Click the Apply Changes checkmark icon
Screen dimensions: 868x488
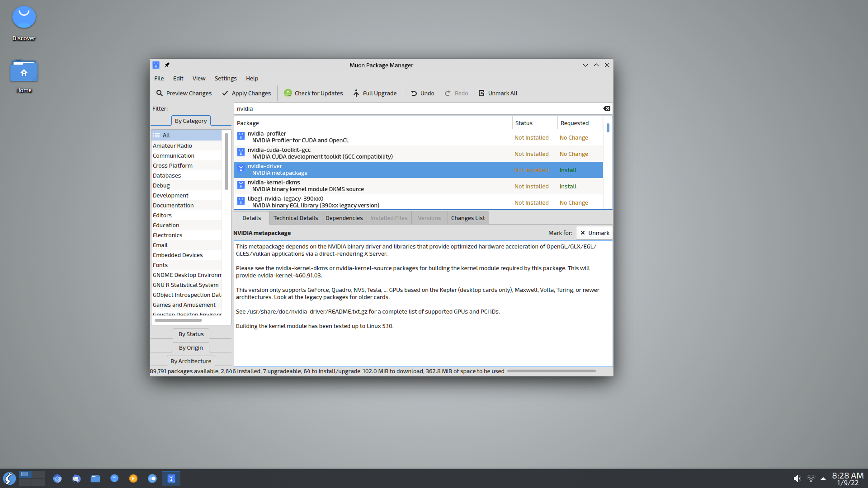[x=225, y=93]
